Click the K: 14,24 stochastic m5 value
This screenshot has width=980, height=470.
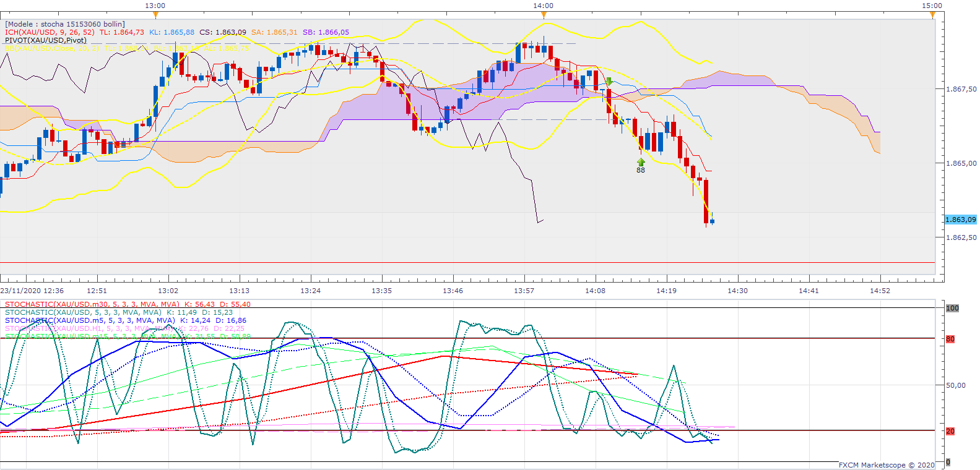[x=195, y=320]
